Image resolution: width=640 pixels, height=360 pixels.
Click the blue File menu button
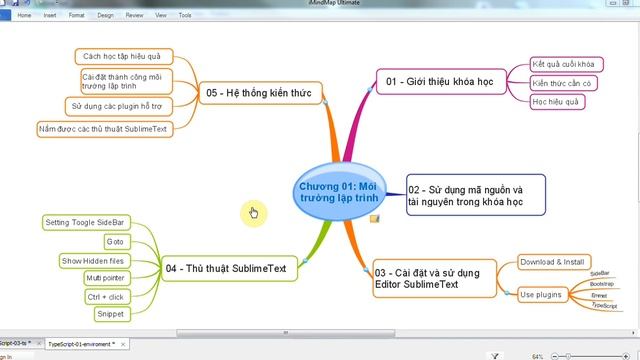pyautogui.click(x=5, y=16)
